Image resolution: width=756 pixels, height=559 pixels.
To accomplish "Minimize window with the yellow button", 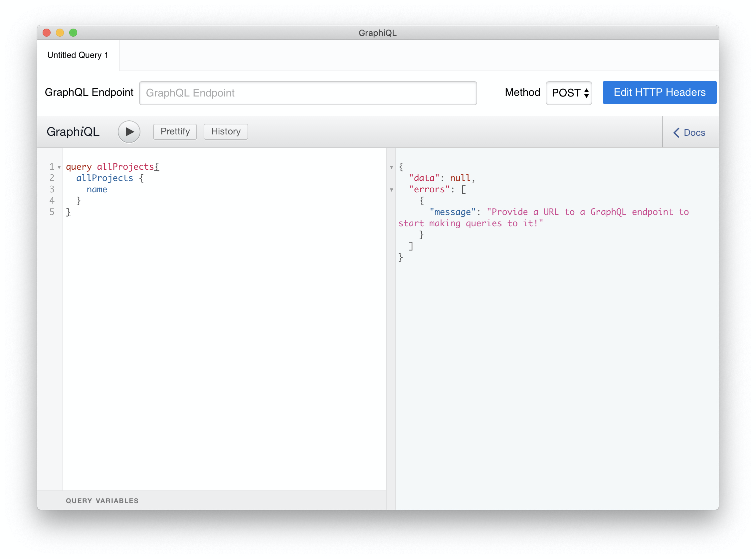I will point(60,33).
